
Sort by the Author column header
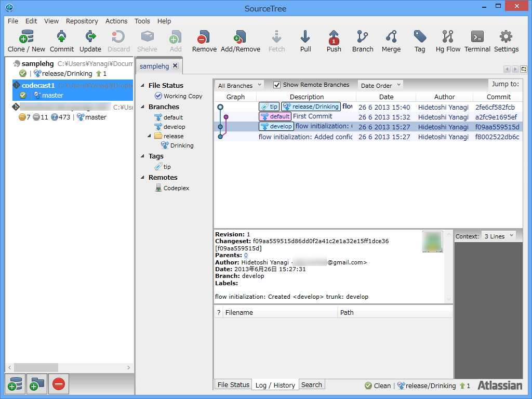[x=445, y=97]
